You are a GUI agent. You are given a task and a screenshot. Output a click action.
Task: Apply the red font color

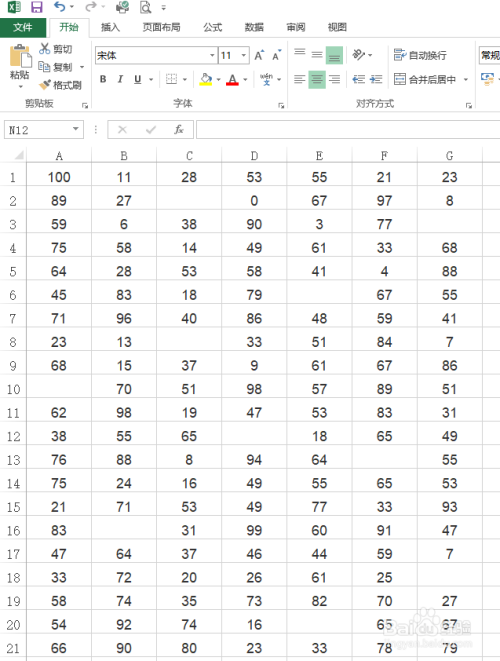[x=232, y=79]
